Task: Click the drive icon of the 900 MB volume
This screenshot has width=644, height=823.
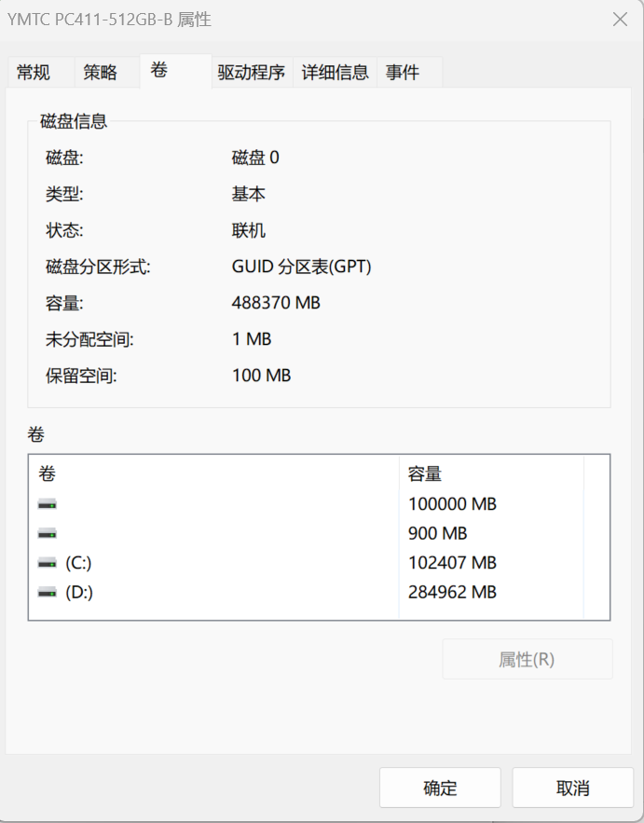Action: [x=48, y=534]
